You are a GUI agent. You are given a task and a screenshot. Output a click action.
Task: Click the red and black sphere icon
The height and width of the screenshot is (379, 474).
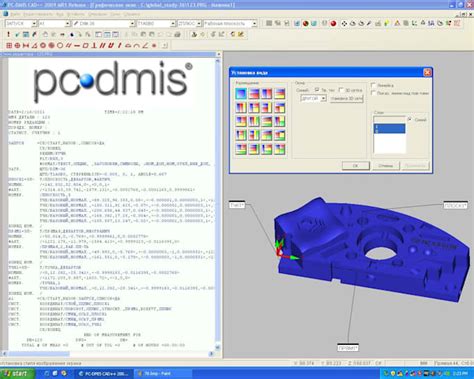(306, 23)
